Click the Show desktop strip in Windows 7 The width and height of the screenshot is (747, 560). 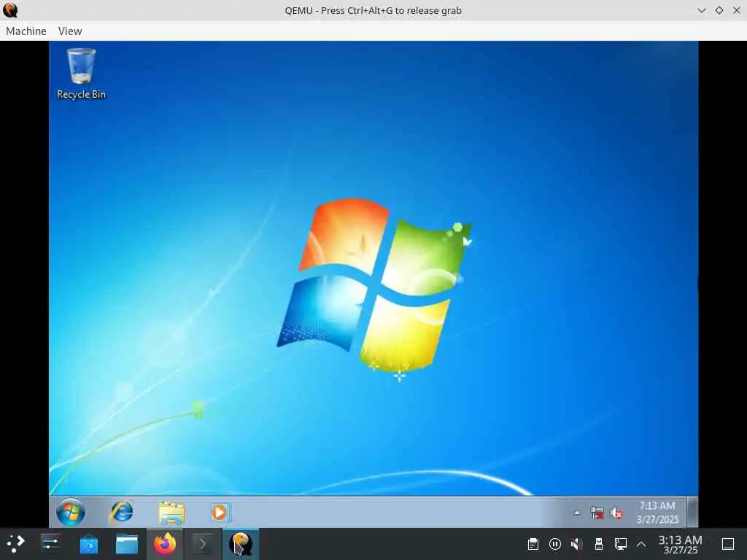point(693,512)
